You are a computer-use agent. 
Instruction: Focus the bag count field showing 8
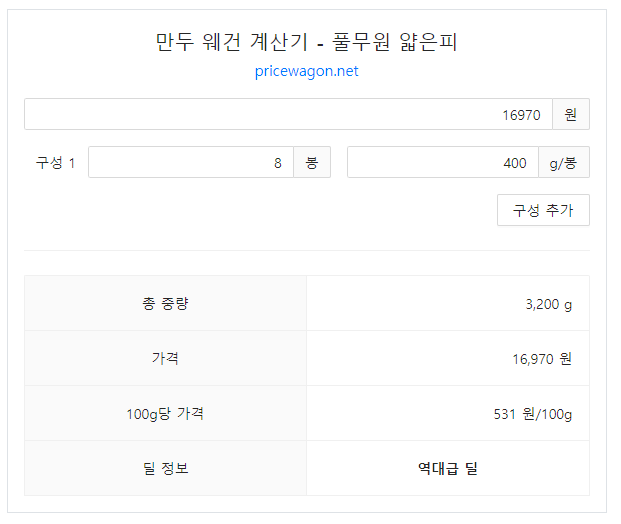191,162
